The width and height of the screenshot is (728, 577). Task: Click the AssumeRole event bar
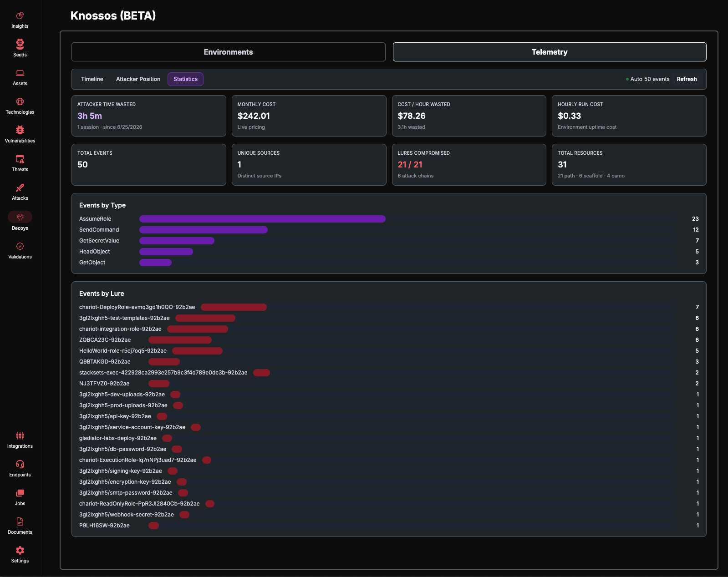click(262, 219)
